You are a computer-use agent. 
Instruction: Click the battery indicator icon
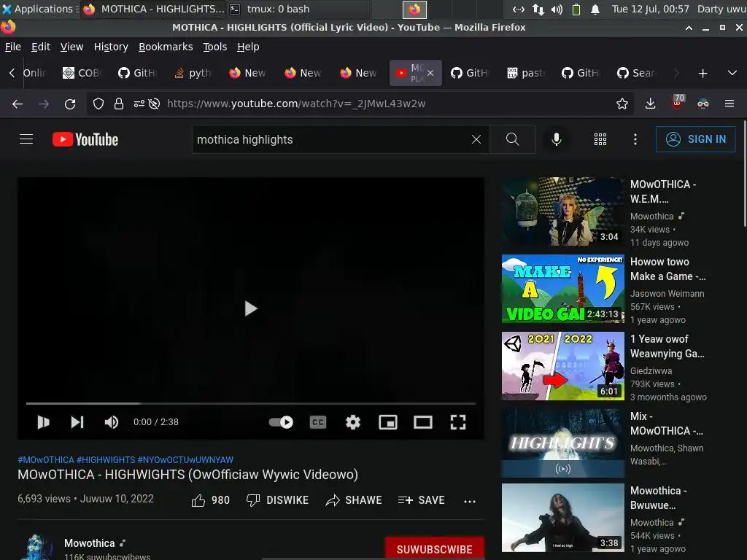tap(576, 9)
